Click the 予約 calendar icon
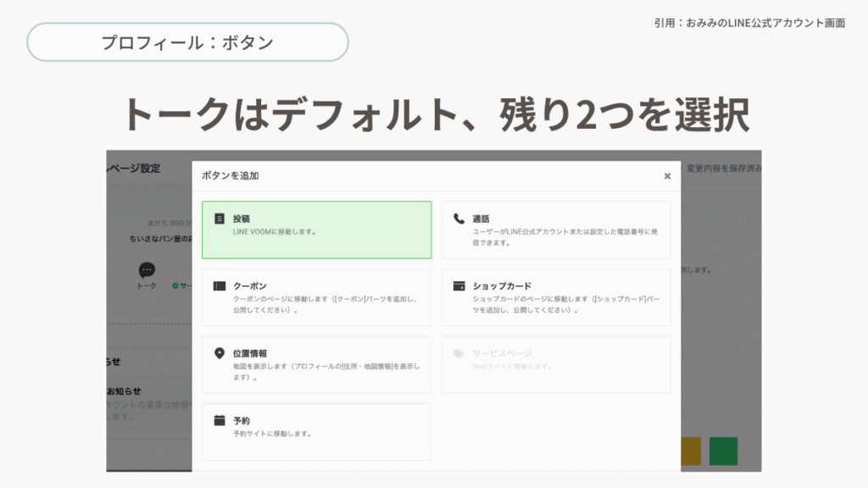The height and width of the screenshot is (488, 868). (x=220, y=420)
